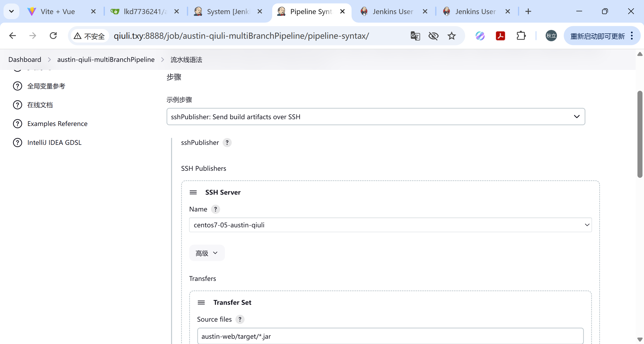Bookmark this page with the star icon
The width and height of the screenshot is (644, 344).
[452, 36]
